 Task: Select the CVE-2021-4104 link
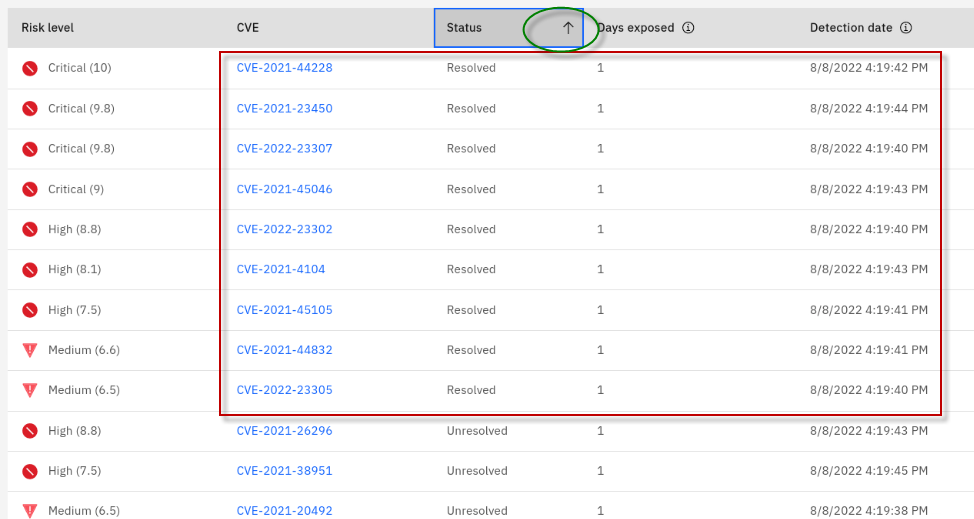click(280, 270)
